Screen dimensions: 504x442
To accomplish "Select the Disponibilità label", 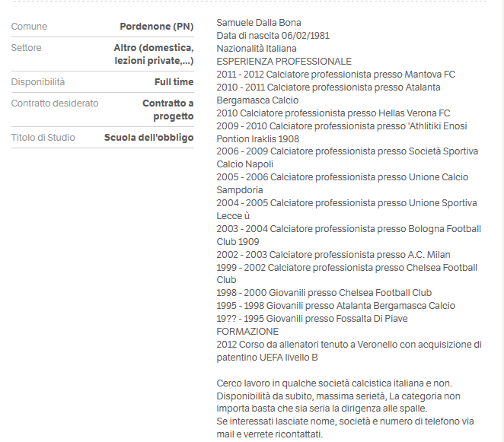I will 38,82.
